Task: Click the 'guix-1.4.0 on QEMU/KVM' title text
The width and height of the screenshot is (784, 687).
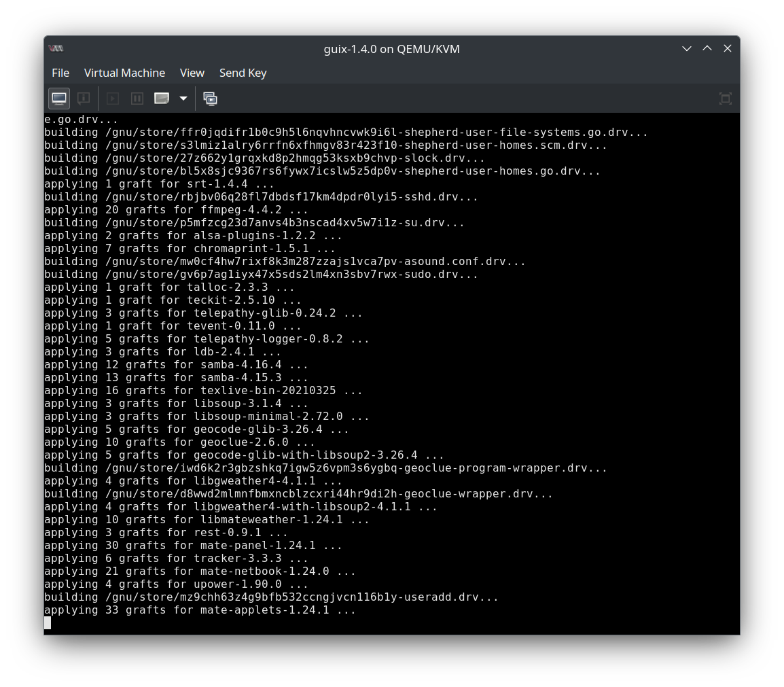Action: coord(392,49)
